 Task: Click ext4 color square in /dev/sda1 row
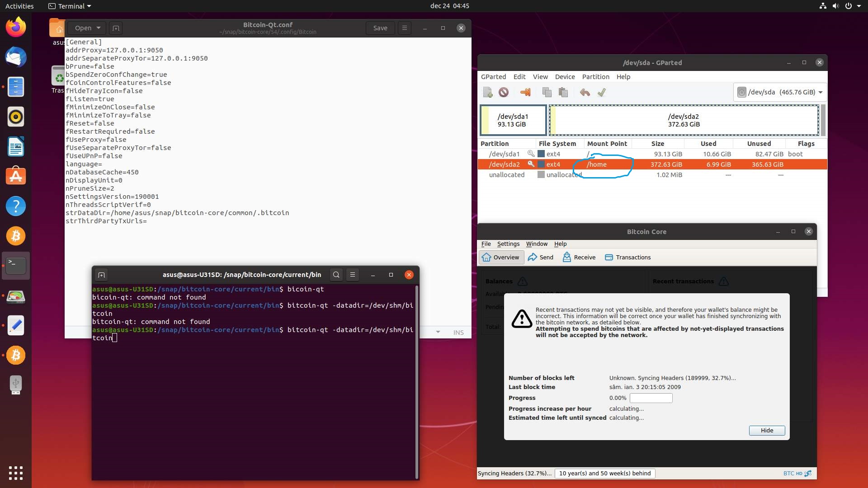(x=541, y=154)
